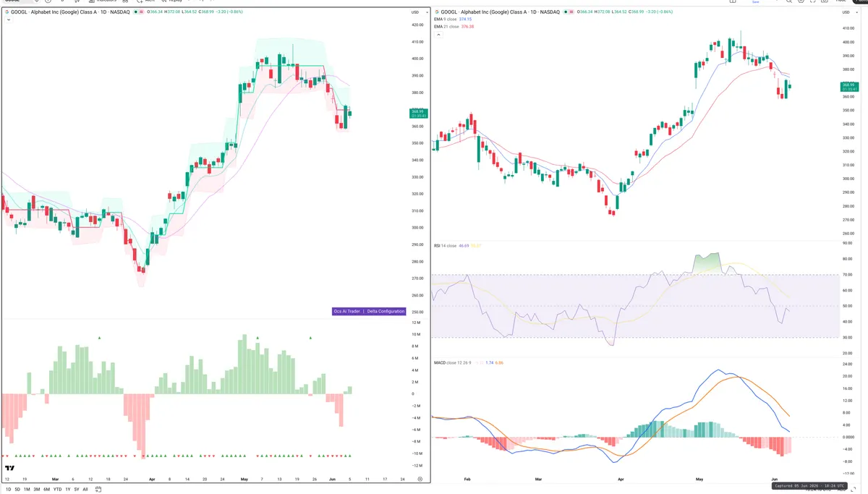Click the EMA 9 value 374.15

pyautogui.click(x=467, y=20)
